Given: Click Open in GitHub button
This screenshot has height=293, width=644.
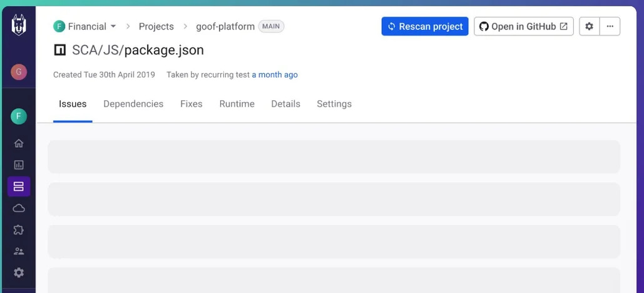Looking at the screenshot, I should (x=524, y=26).
